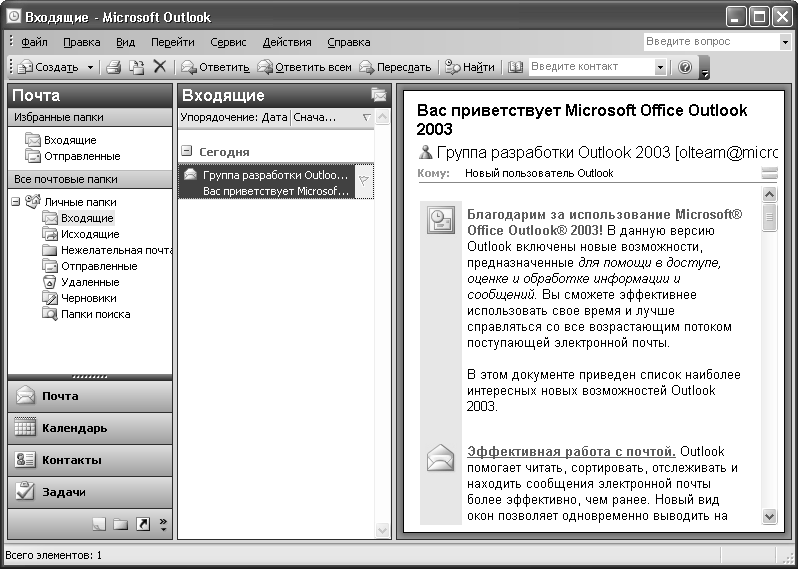Click the Folder List icon at bottom
The width and height of the screenshot is (798, 569).
pos(121,524)
